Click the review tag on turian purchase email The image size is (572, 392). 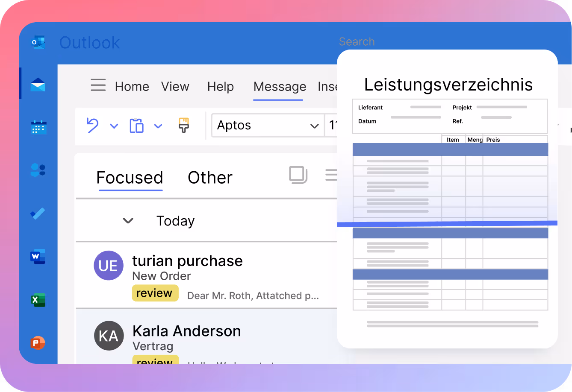pos(155,293)
